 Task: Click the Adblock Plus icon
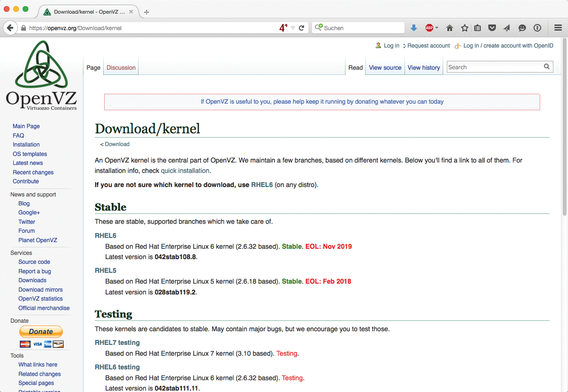(429, 28)
